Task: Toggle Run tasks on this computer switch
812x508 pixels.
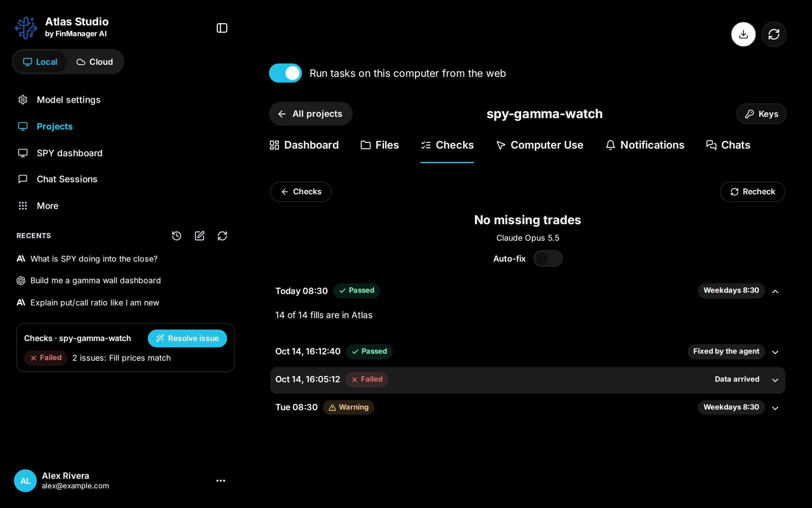Action: (285, 73)
